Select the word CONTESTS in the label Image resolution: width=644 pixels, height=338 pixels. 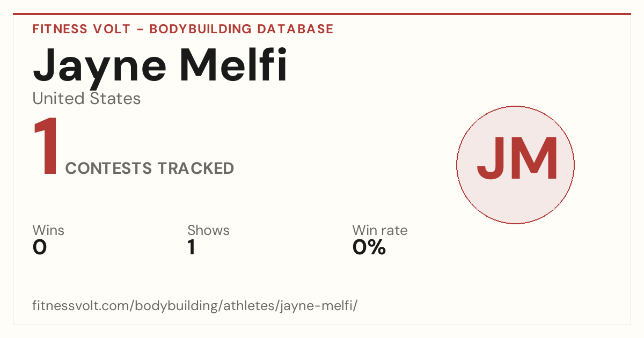[x=109, y=168]
